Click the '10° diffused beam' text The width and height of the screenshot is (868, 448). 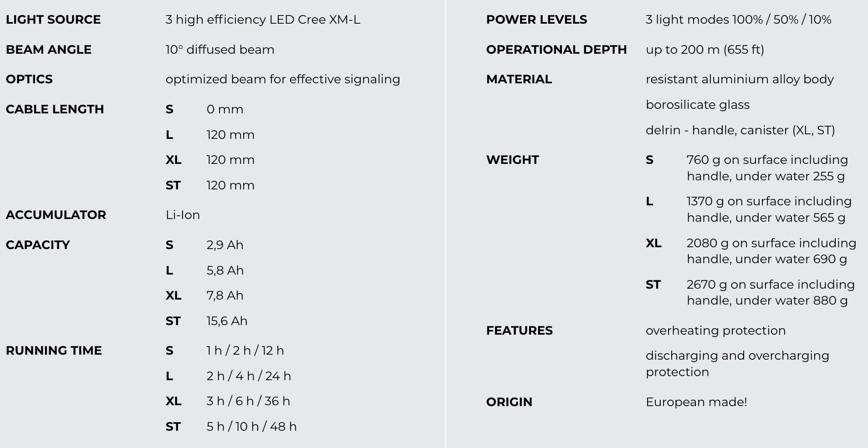click(x=220, y=50)
